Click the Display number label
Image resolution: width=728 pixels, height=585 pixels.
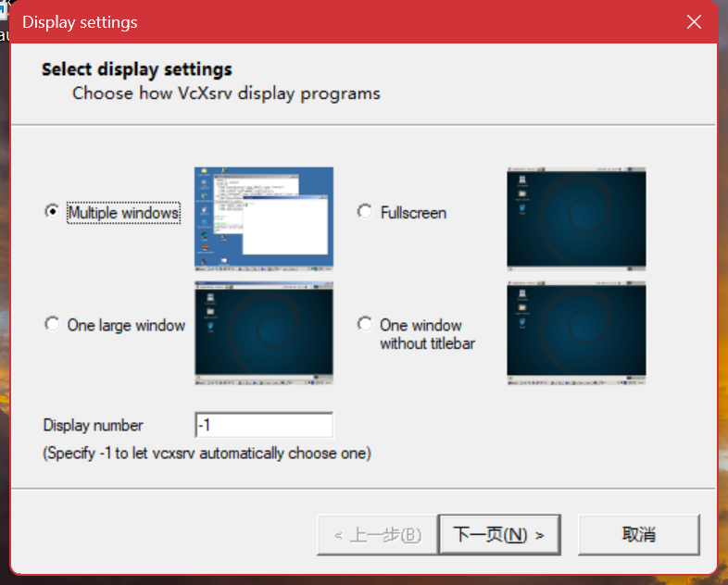pos(93,425)
